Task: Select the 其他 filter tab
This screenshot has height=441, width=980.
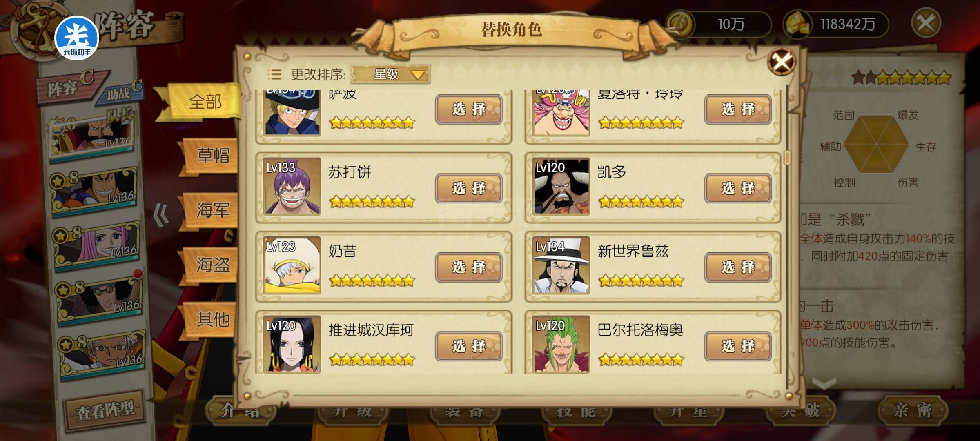Action: coord(212,319)
